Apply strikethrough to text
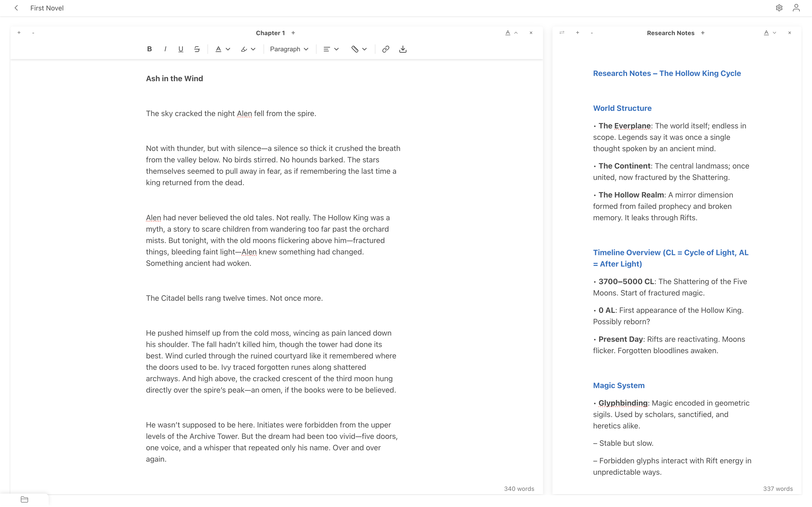The height and width of the screenshot is (507, 812). pyautogui.click(x=197, y=49)
